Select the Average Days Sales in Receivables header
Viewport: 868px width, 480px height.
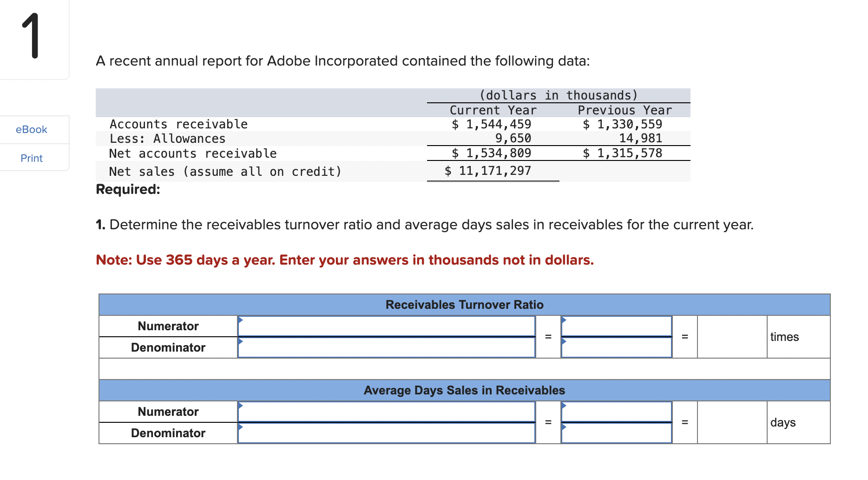point(464,390)
